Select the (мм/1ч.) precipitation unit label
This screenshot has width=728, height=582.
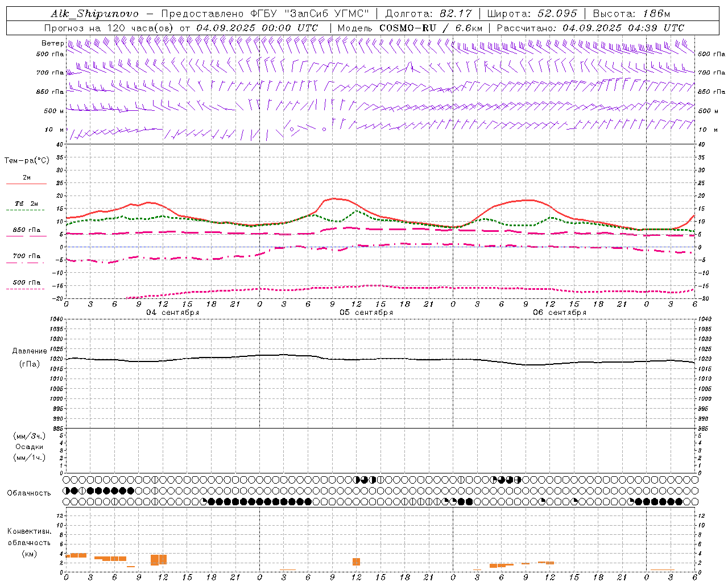click(x=30, y=458)
